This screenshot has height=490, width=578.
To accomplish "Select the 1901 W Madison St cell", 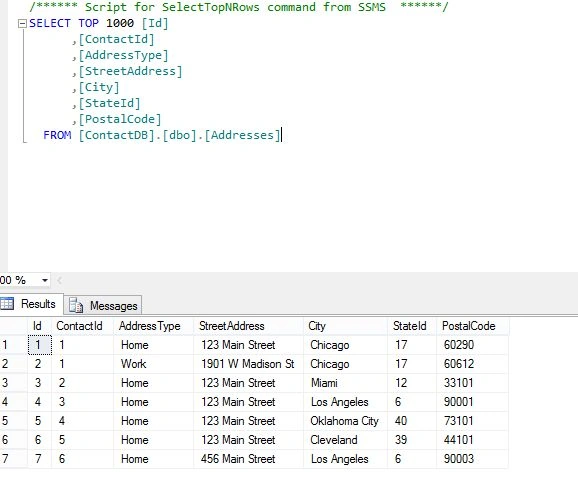I will point(248,364).
